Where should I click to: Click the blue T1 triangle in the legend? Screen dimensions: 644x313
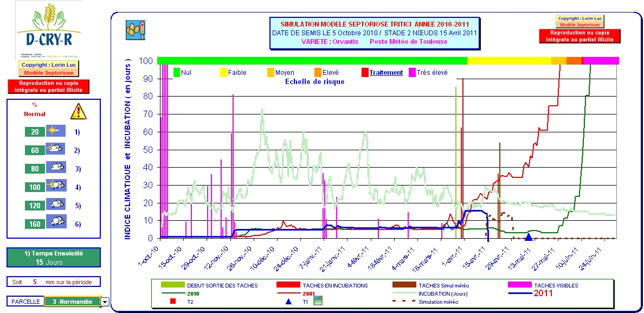click(288, 302)
